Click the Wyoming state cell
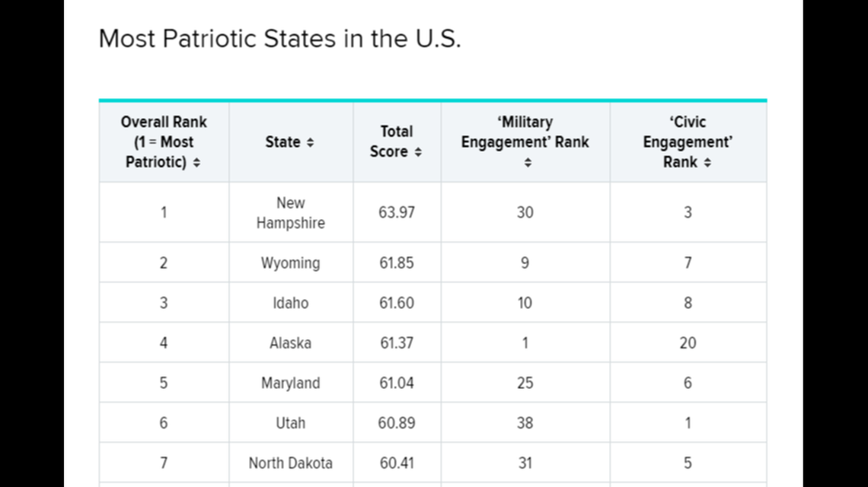This screenshot has width=868, height=487. pyautogui.click(x=290, y=263)
